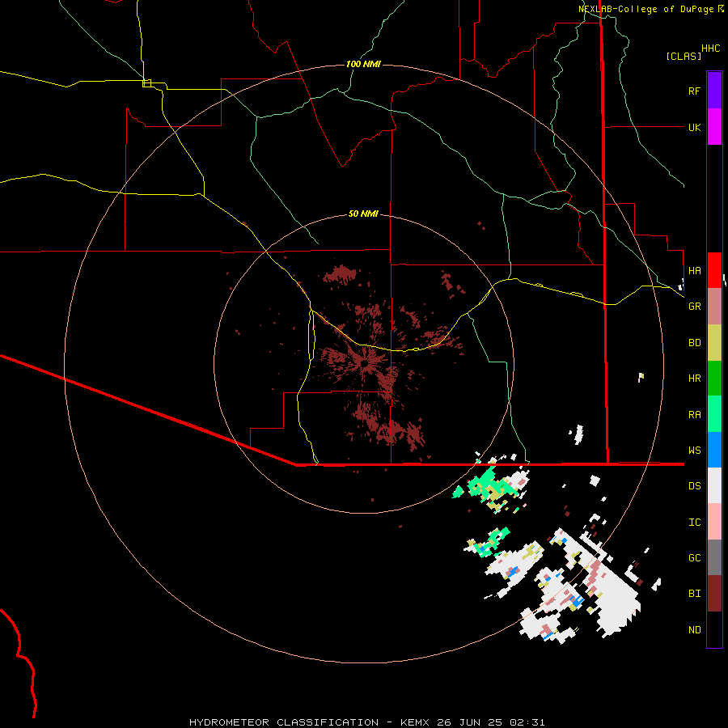The image size is (728, 728).
Task: Click the BD legend label
Action: pos(694,343)
